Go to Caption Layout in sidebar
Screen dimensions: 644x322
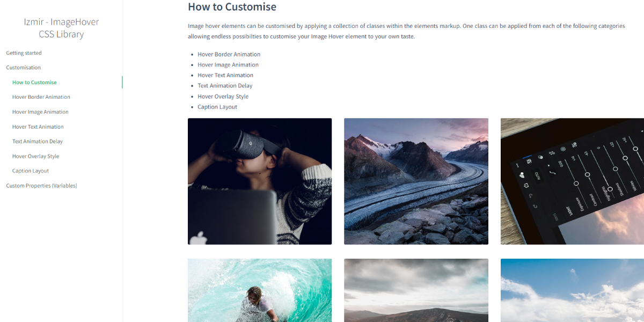(31, 171)
